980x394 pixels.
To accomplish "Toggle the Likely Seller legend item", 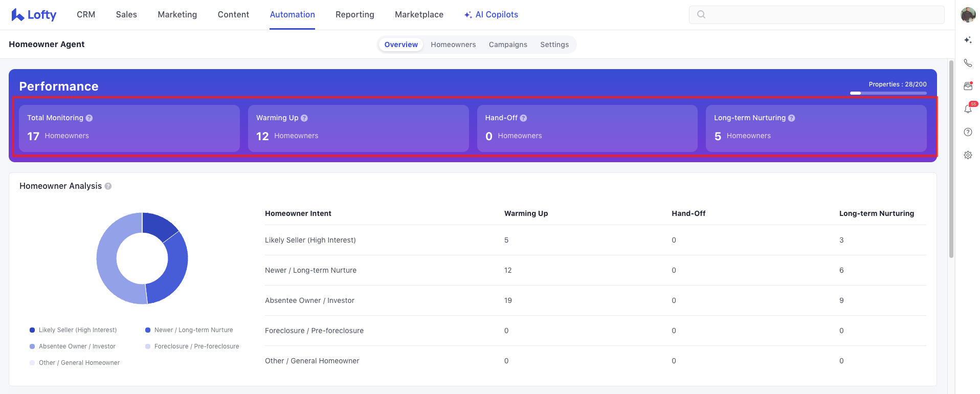I will 73,330.
